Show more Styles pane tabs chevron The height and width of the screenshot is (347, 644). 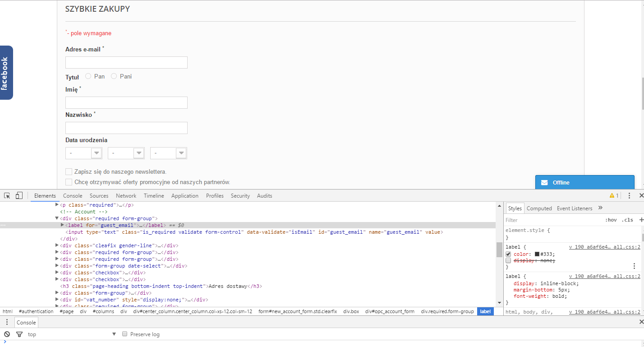(600, 208)
